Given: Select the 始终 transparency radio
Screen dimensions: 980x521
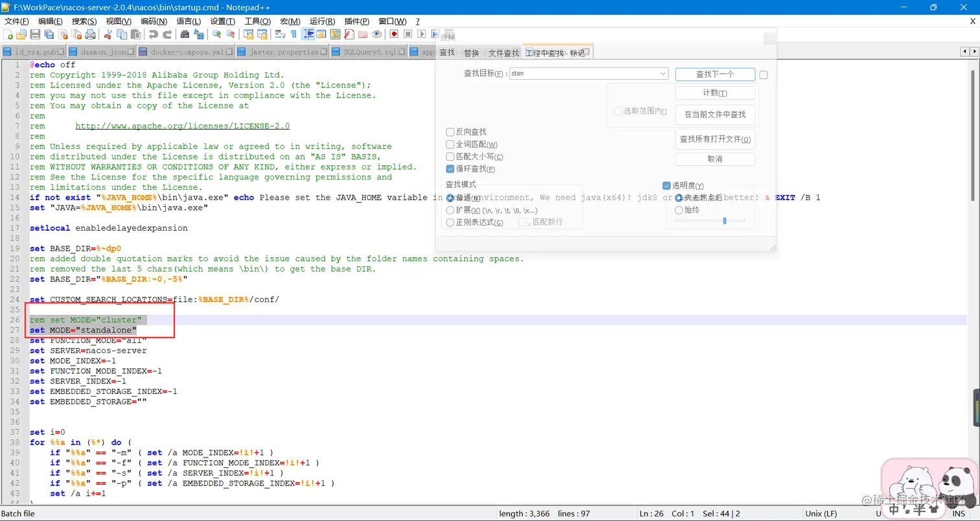Looking at the screenshot, I should [x=679, y=210].
